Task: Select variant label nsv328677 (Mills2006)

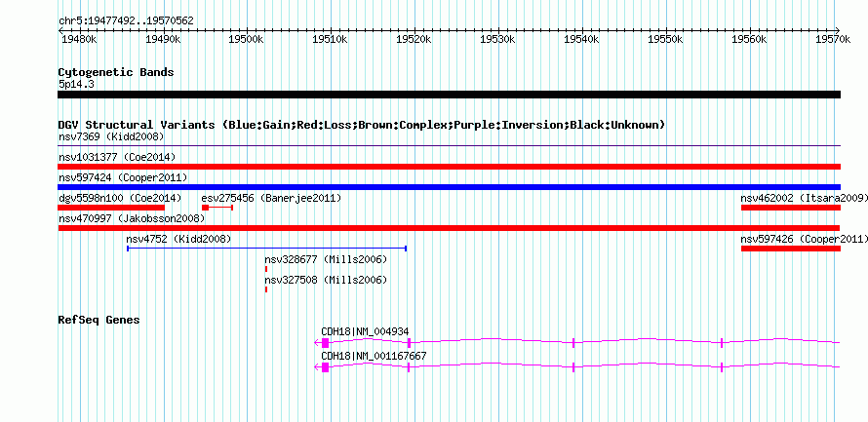Action: point(326,259)
